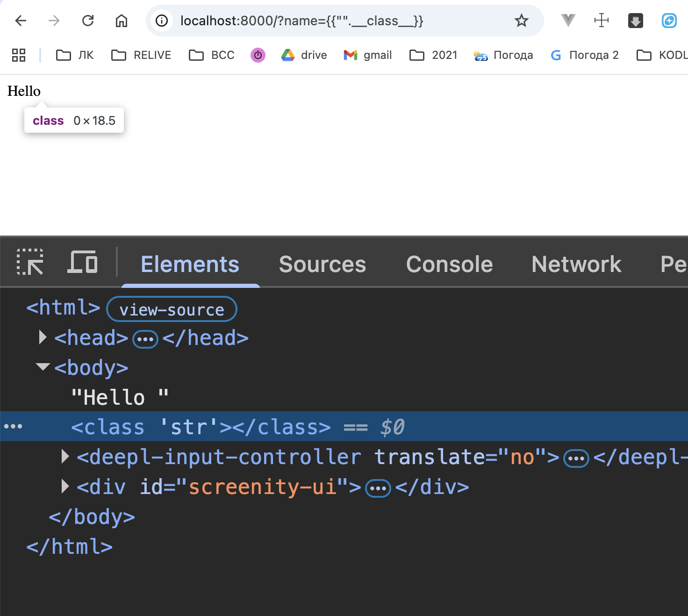688x616 pixels.
Task: Expand the deepl-input-controller node
Action: pyautogui.click(x=65, y=457)
